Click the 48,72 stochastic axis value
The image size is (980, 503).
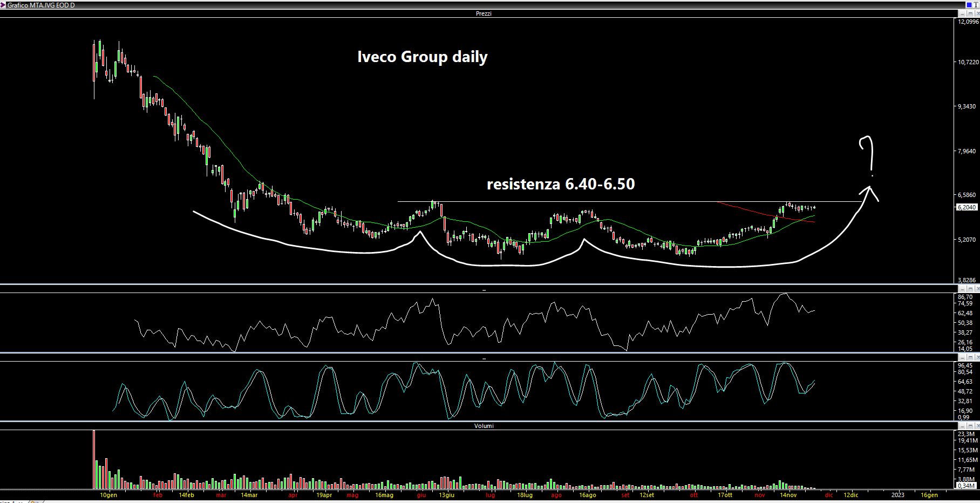tap(965, 391)
